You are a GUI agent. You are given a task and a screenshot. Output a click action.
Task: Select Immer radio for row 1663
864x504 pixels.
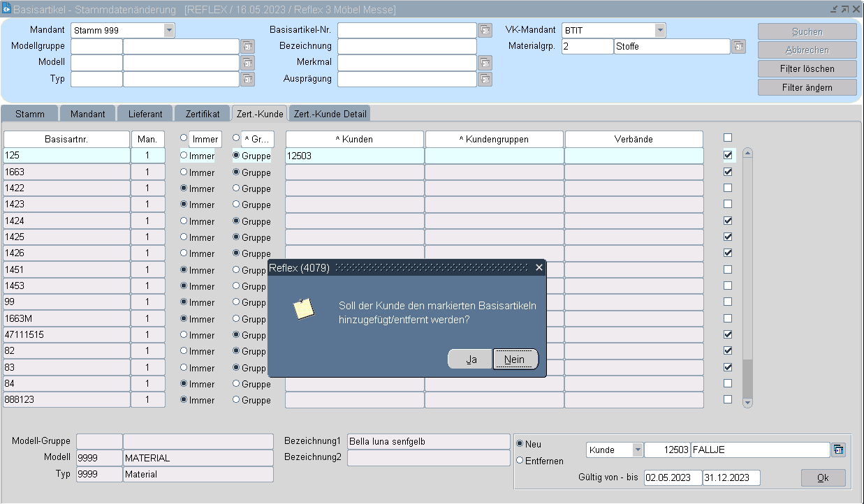(184, 172)
